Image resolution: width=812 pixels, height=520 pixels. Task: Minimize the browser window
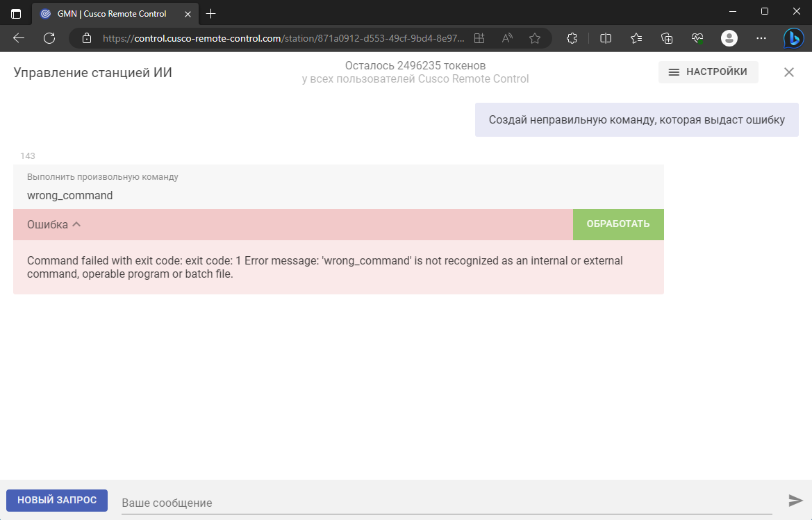pyautogui.click(x=732, y=11)
